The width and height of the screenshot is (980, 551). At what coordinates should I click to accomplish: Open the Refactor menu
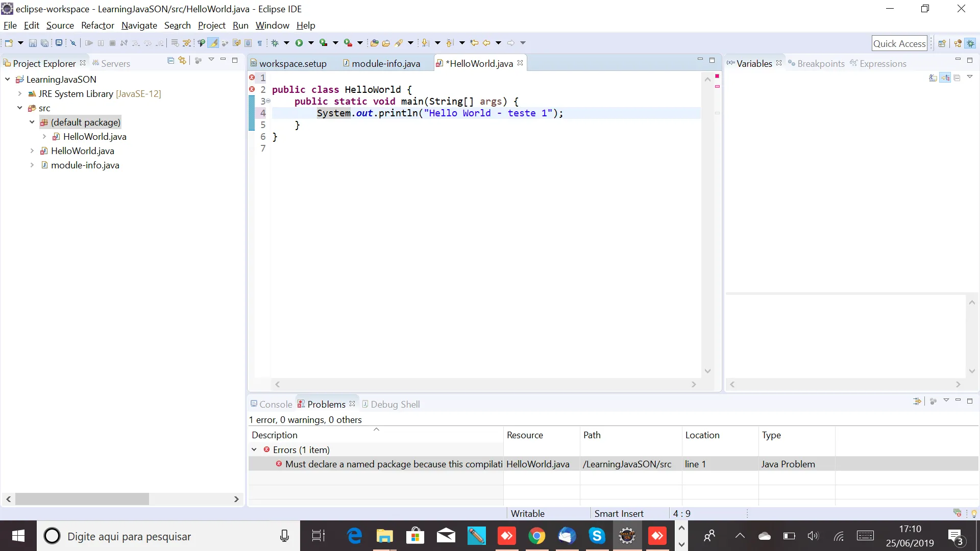[x=97, y=26]
